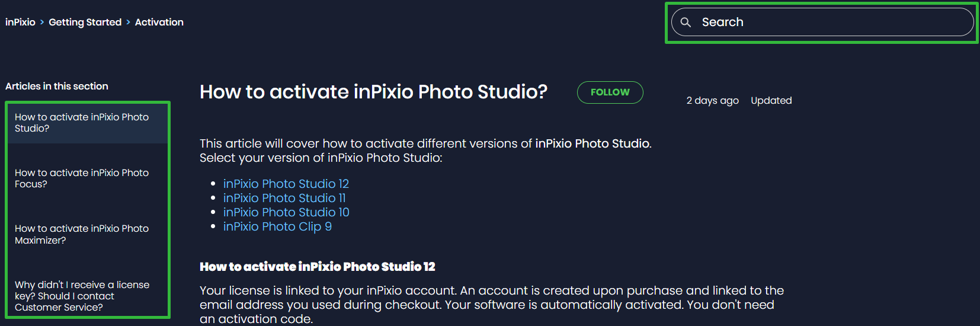Open sidebar article about inPixio Photo Maximizer
The image size is (980, 326).
pos(87,234)
